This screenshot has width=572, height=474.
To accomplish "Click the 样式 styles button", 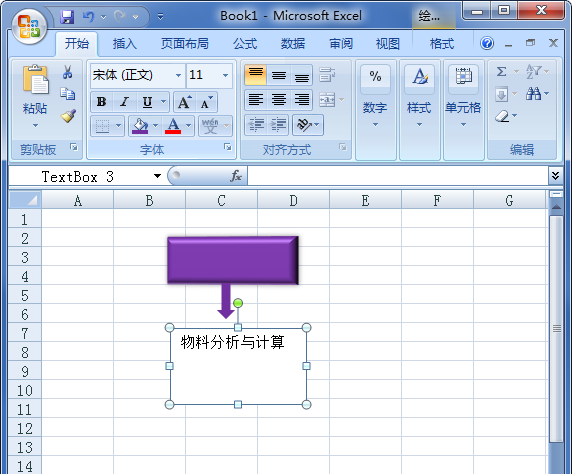I will tap(420, 97).
